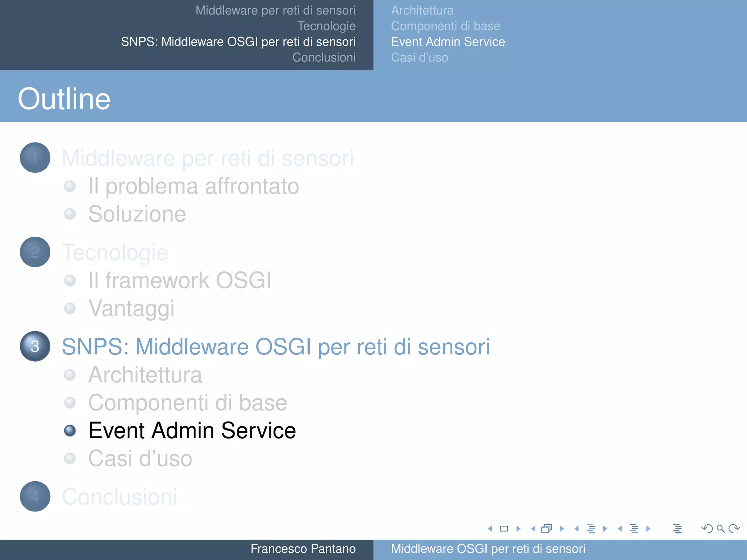Open 'Middleware per reti di sensori' header link
The width and height of the screenshot is (747, 560).
[x=275, y=10]
